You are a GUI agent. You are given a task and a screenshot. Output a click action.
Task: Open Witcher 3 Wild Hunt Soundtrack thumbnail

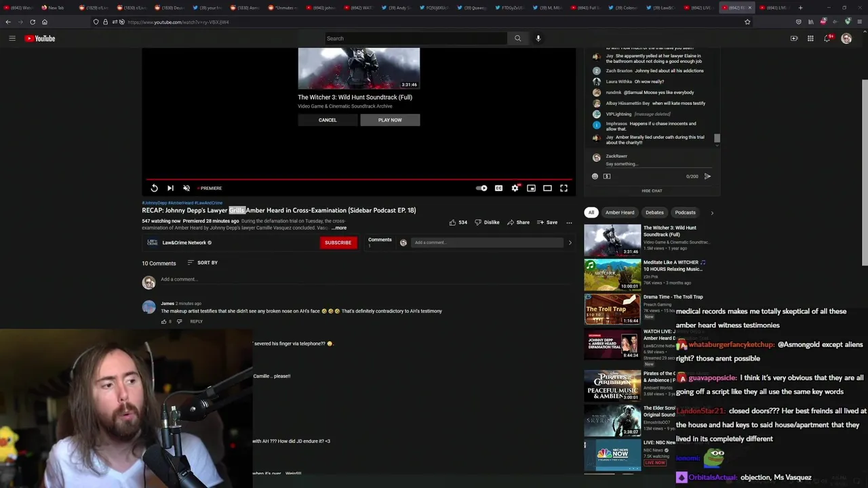pos(612,241)
